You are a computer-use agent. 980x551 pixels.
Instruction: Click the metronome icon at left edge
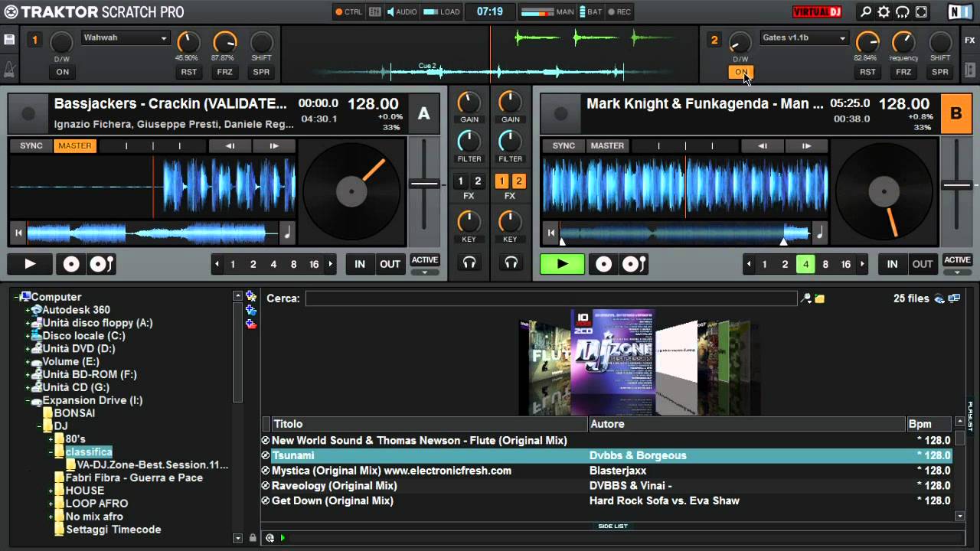pos(9,70)
